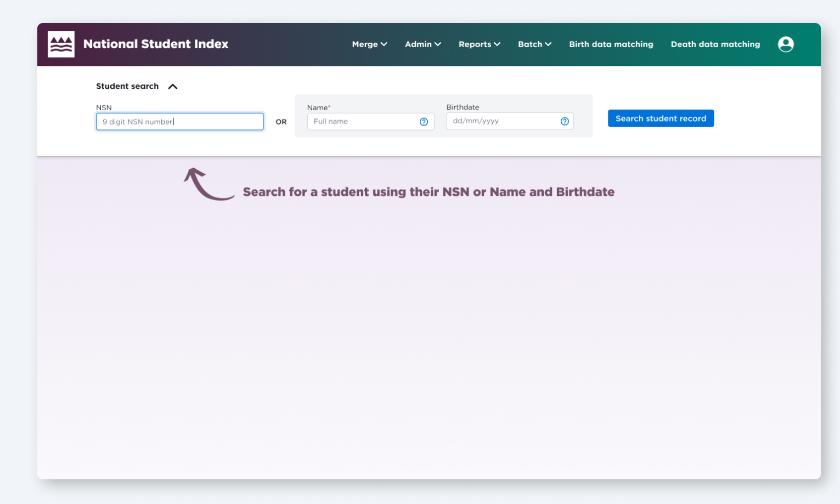Click the National Student Index title text
The height and width of the screenshot is (504, 840).
tap(156, 44)
